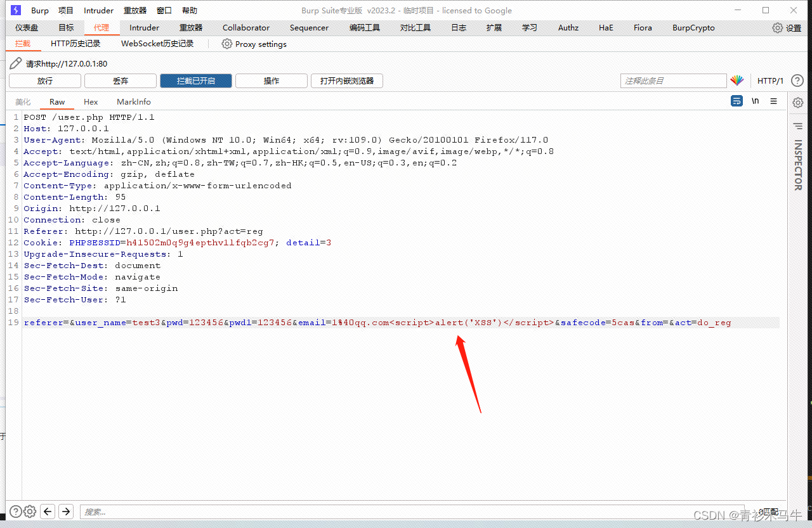This screenshot has width=812, height=528.
Task: Open the WebSocket历史记录 sub-tab
Action: [x=157, y=44]
